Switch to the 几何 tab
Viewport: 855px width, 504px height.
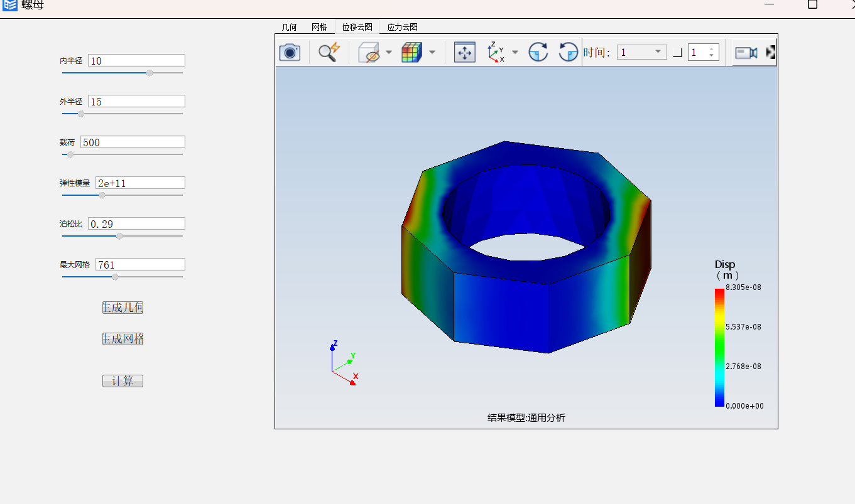coord(289,27)
